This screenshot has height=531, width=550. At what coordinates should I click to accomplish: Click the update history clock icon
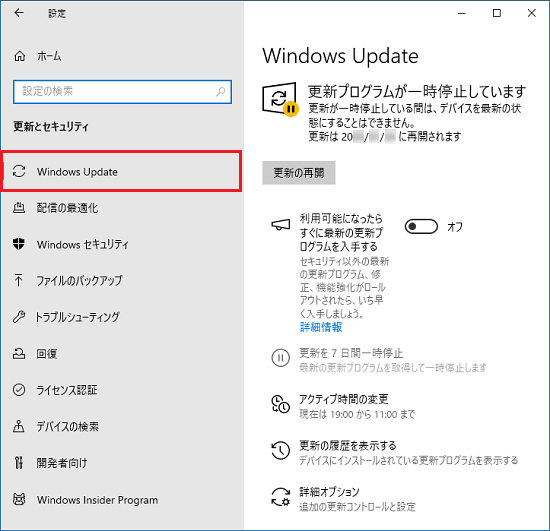point(281,450)
